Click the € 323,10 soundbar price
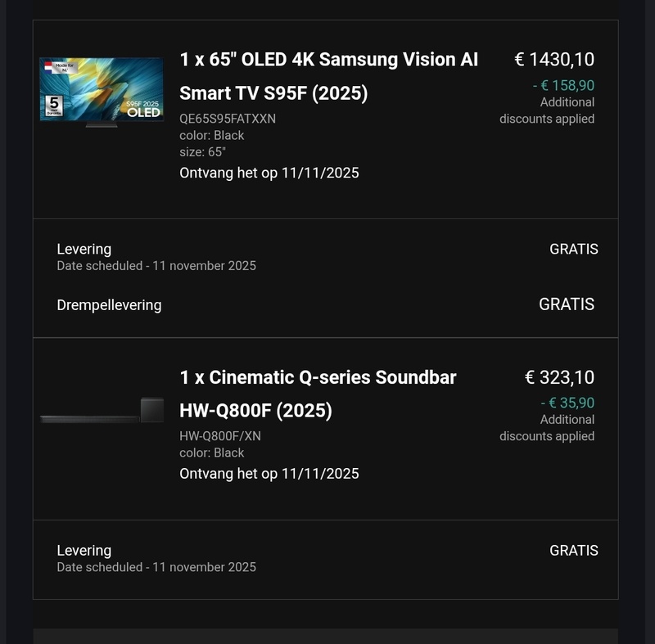Viewport: 655px width, 644px height. (559, 377)
